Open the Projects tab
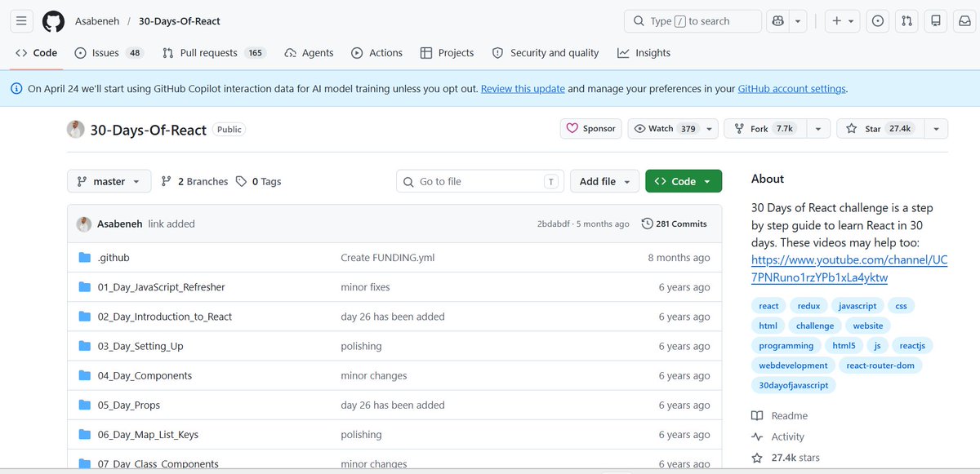Viewport: 980px width, 474px height. [447, 53]
